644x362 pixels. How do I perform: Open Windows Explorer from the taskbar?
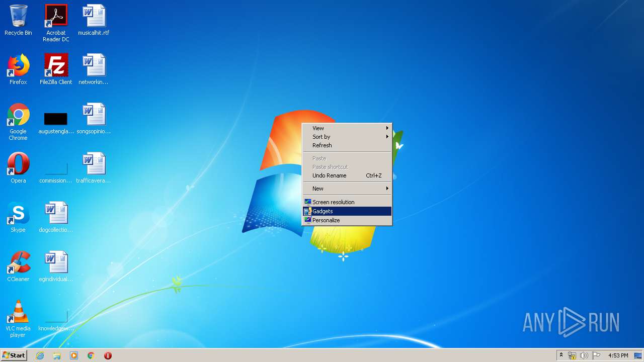pyautogui.click(x=57, y=355)
